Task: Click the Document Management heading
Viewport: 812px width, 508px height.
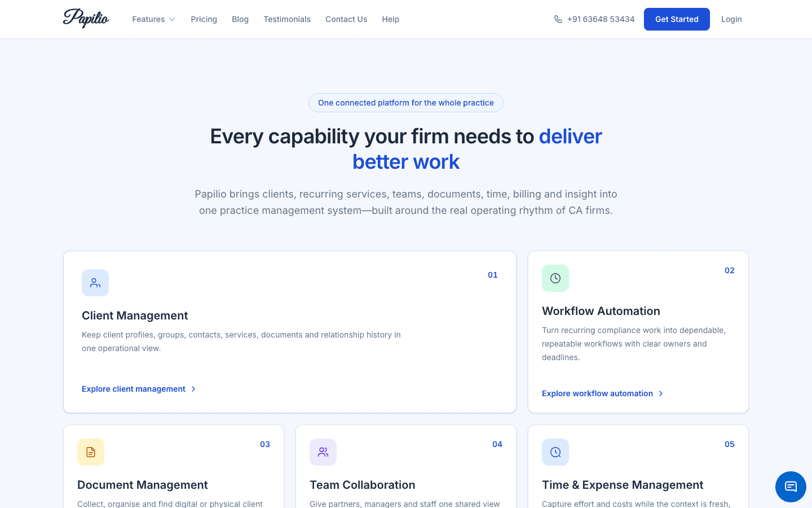Action: tap(143, 485)
